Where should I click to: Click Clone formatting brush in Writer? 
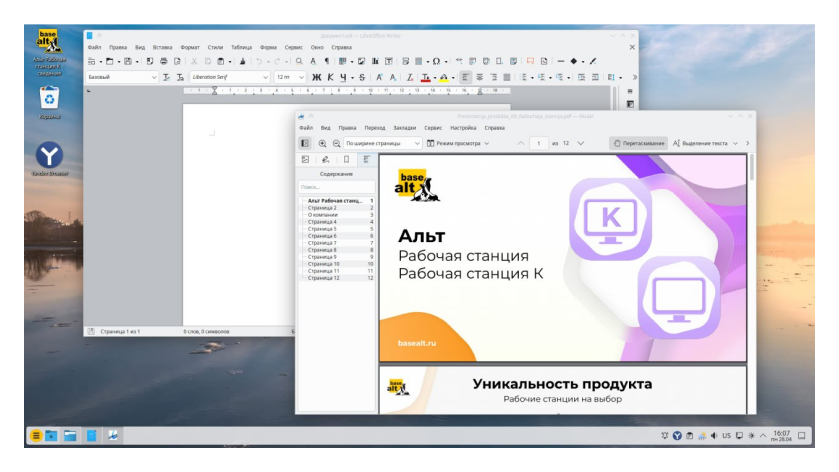point(242,61)
